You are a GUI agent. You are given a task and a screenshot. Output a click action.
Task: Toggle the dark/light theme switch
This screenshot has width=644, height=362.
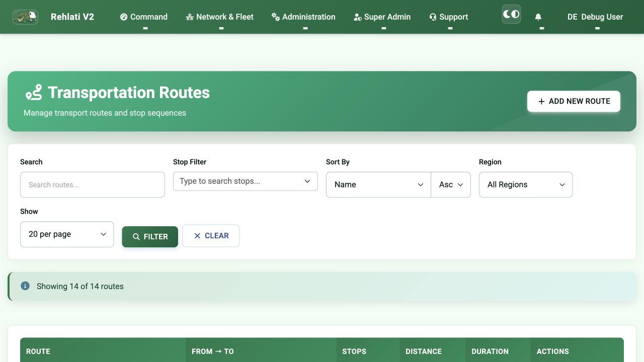511,15
